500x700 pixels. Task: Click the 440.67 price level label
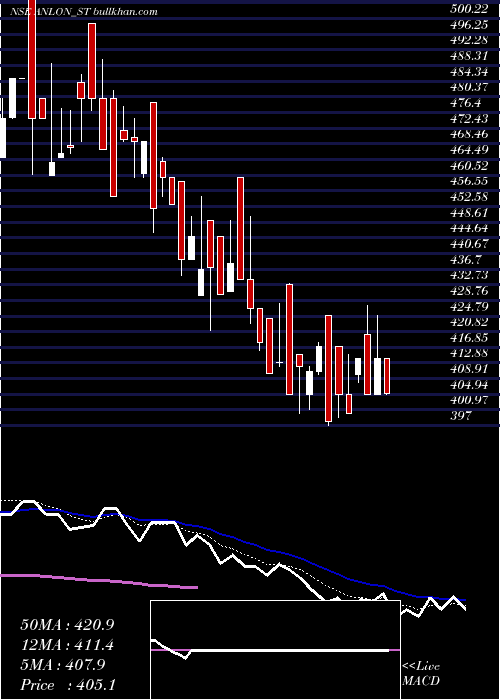[x=470, y=244]
